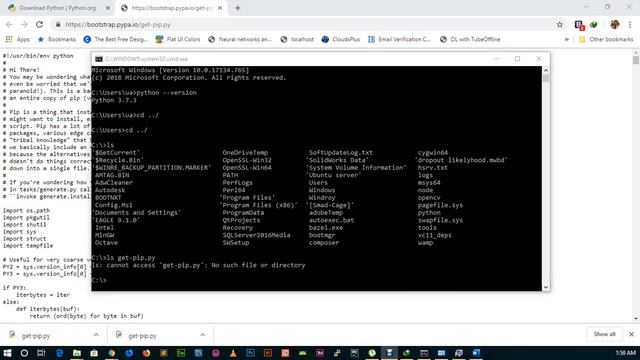
Task: Go back in Chrome history
Action: click(x=9, y=24)
